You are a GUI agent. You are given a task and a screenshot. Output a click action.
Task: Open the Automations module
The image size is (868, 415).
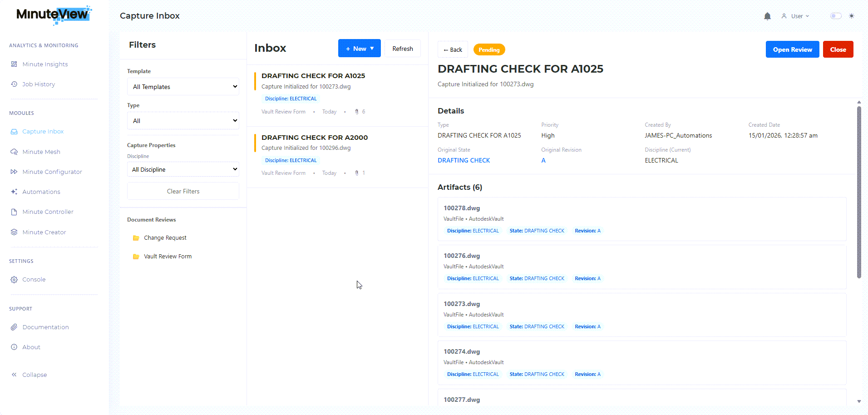tap(41, 192)
